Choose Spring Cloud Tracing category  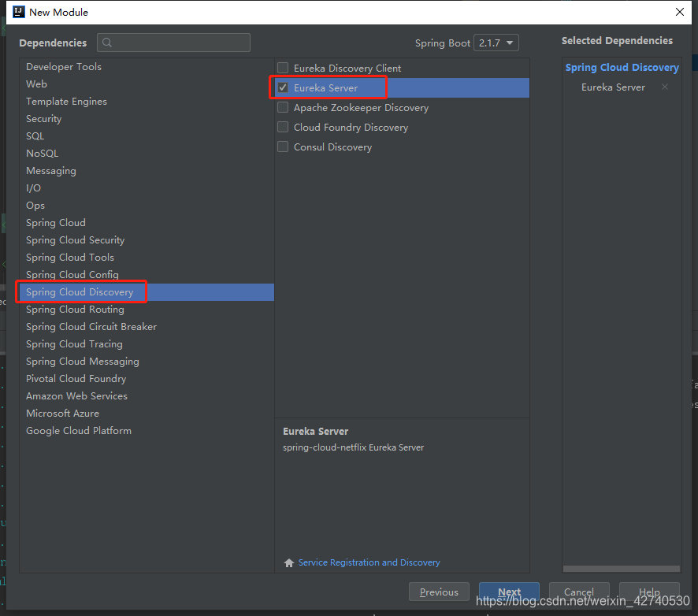pyautogui.click(x=147, y=344)
